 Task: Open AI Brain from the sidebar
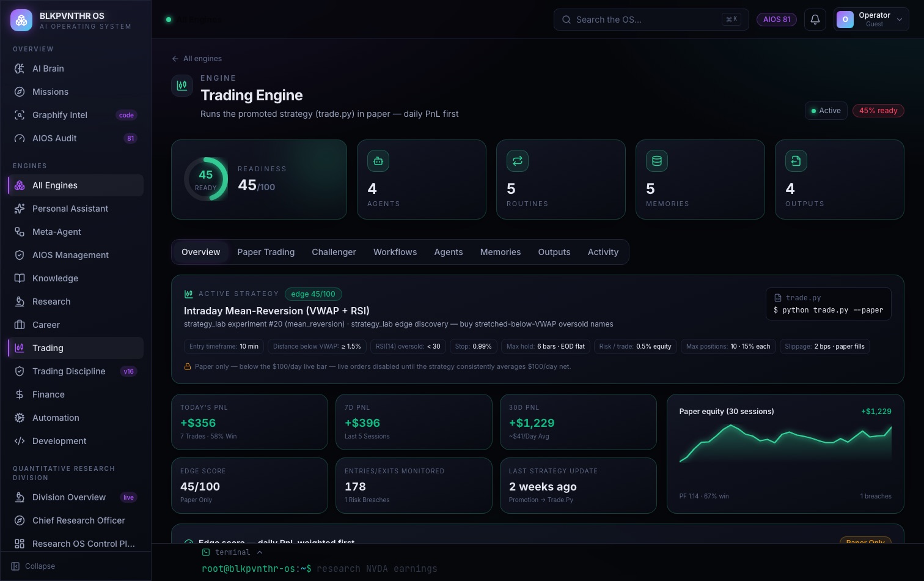[x=76, y=68]
